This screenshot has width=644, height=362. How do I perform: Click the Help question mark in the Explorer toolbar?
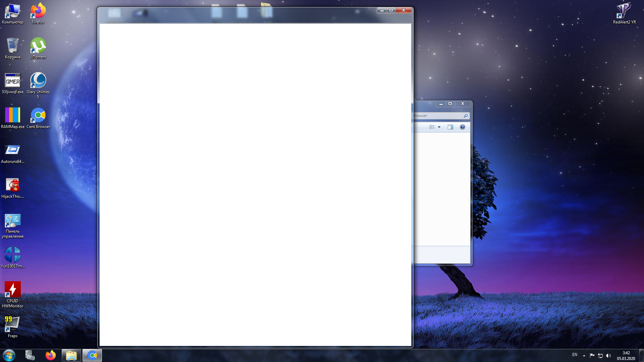click(x=462, y=127)
